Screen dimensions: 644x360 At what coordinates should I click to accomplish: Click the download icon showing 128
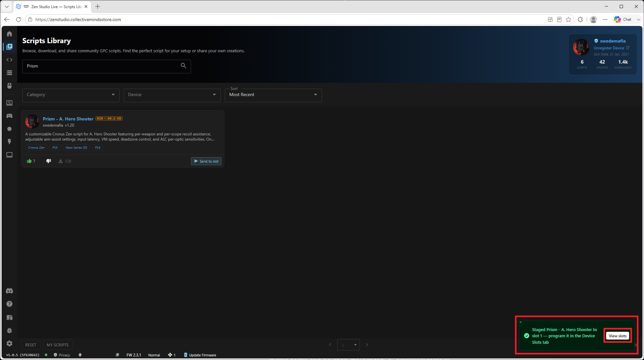tap(61, 161)
